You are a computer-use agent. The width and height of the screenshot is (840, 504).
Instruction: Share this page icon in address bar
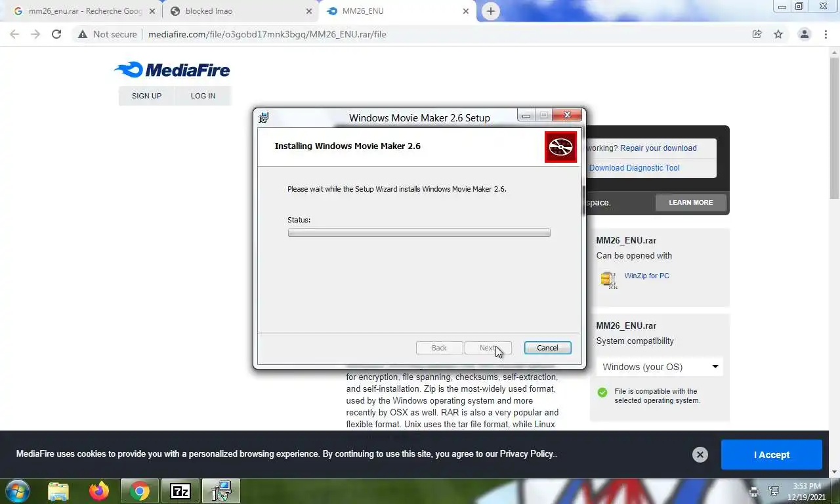pyautogui.click(x=757, y=34)
